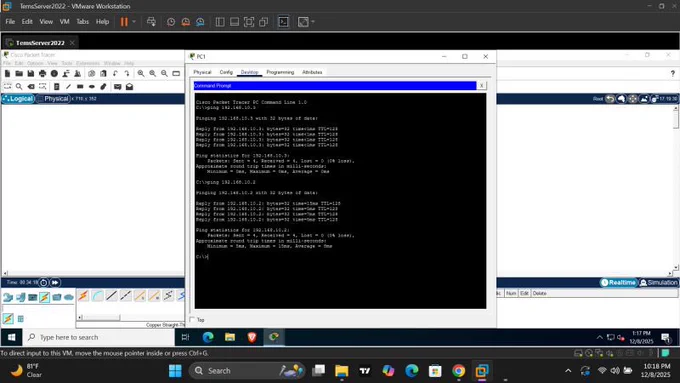The image size is (680, 383).
Task: Click the Open folder icon in Packet Tracer
Action: click(19, 74)
